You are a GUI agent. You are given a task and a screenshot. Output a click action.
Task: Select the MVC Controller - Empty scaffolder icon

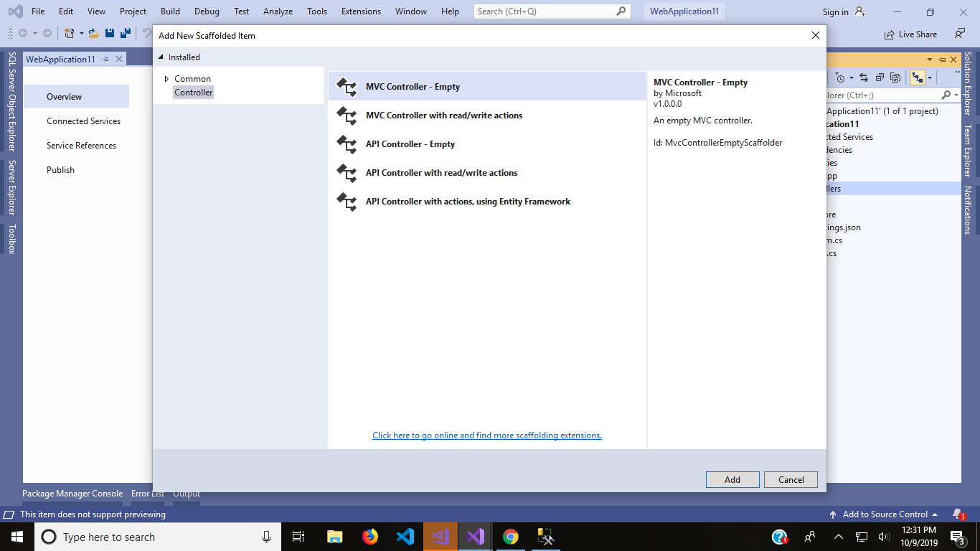[x=347, y=86]
